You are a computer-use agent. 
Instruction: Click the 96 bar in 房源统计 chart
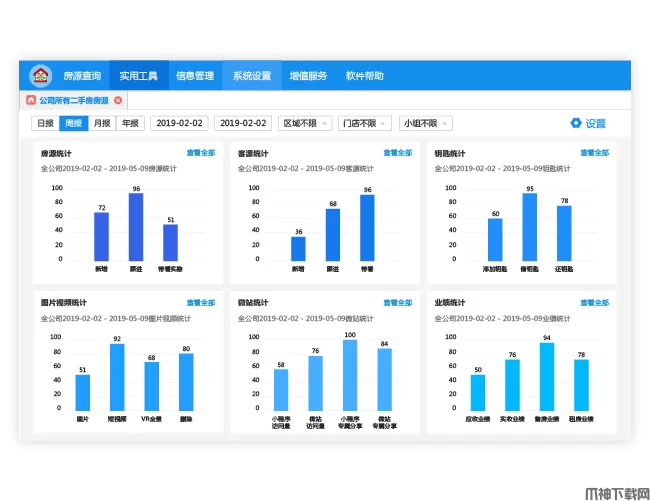[136, 227]
